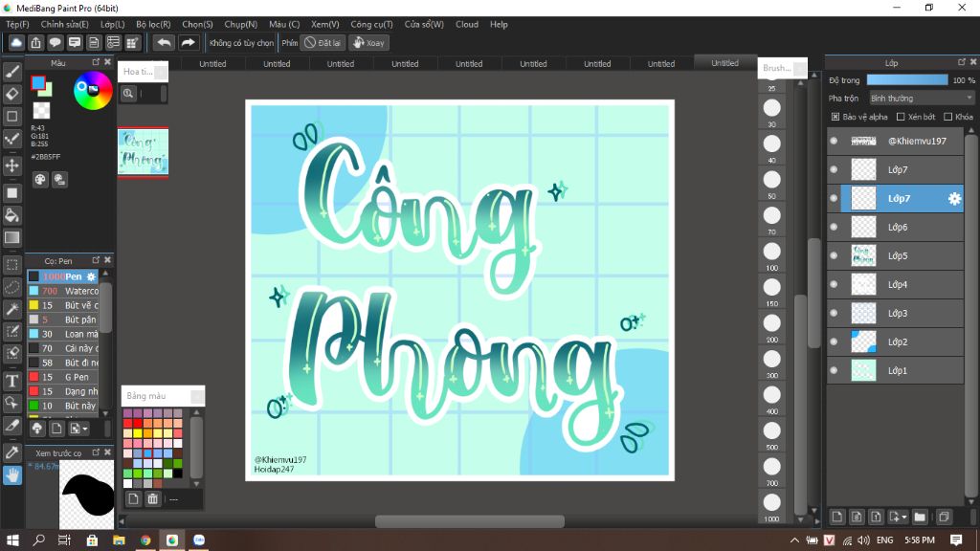This screenshot has width=980, height=551.
Task: Select the Move tool
Action: pos(11,165)
